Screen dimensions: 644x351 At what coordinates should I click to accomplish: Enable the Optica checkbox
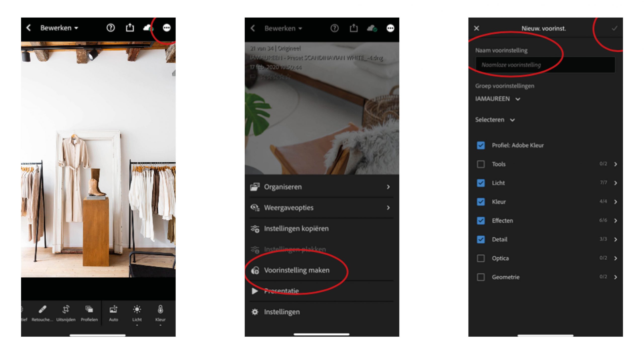(481, 258)
